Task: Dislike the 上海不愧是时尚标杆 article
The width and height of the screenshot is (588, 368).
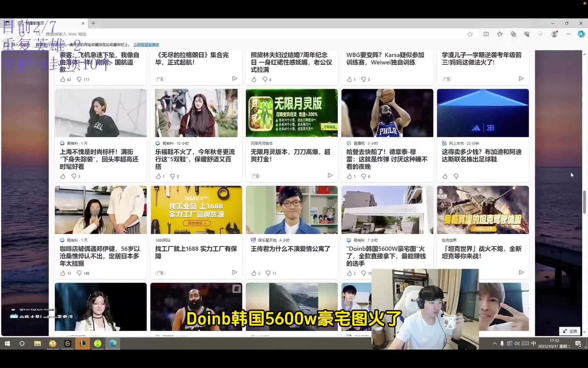Action: 73,176
